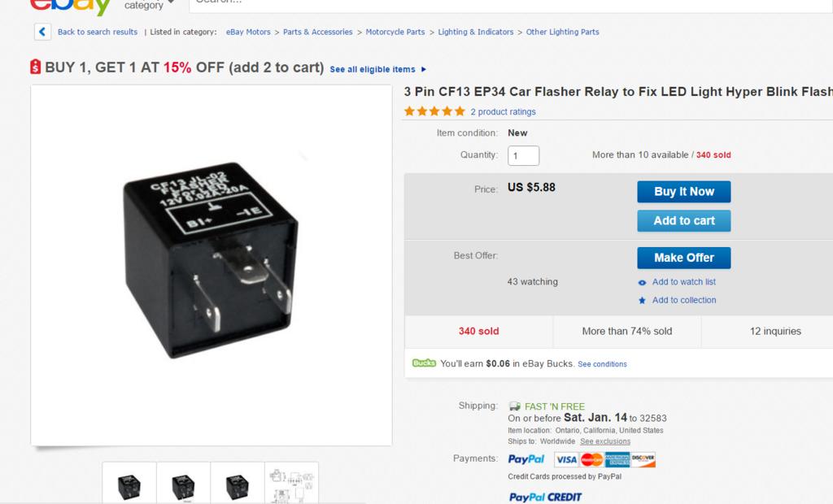833x504 pixels.
Task: Click the Quantity input field
Action: [x=523, y=155]
